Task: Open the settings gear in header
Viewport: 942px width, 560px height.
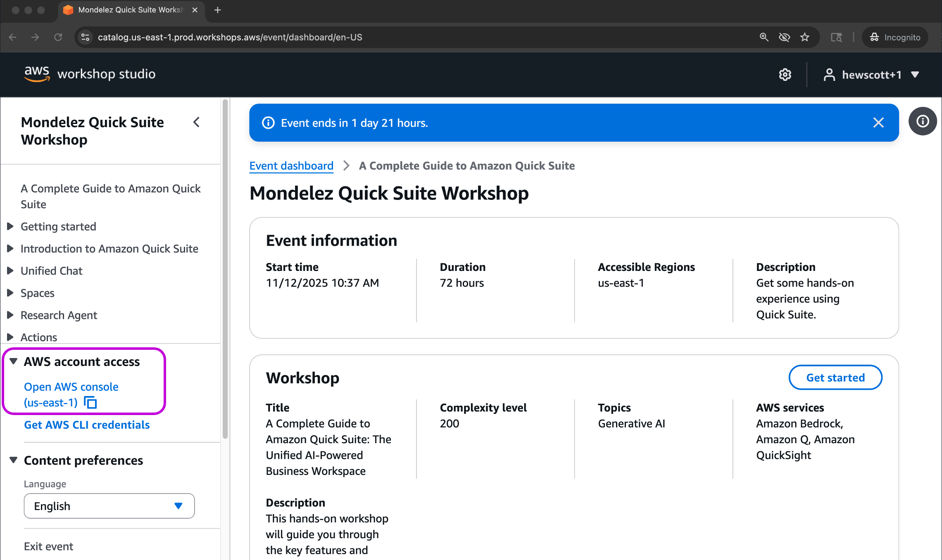Action: [785, 75]
